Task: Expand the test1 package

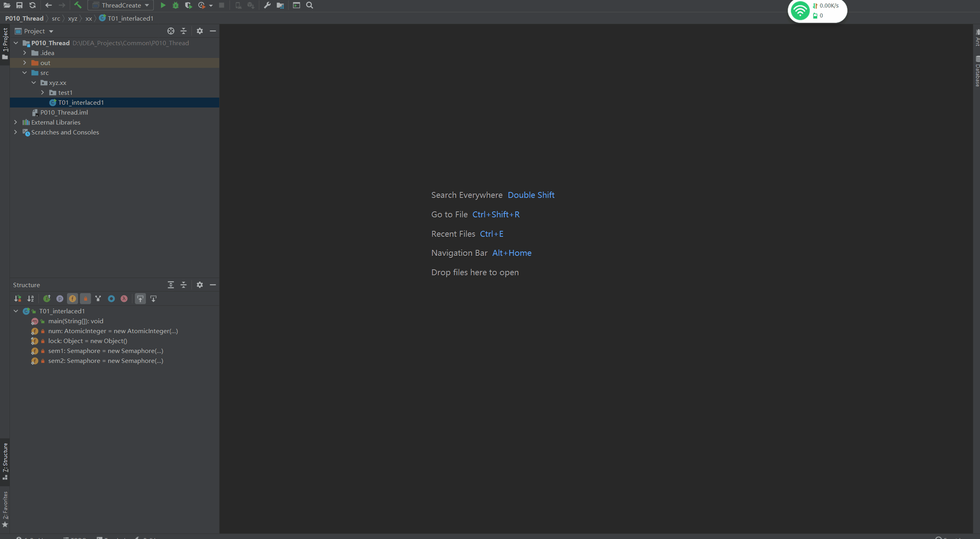Action: [43, 92]
